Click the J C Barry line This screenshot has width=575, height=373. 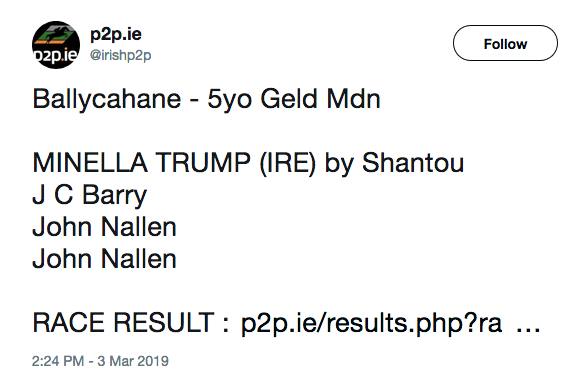click(x=90, y=195)
